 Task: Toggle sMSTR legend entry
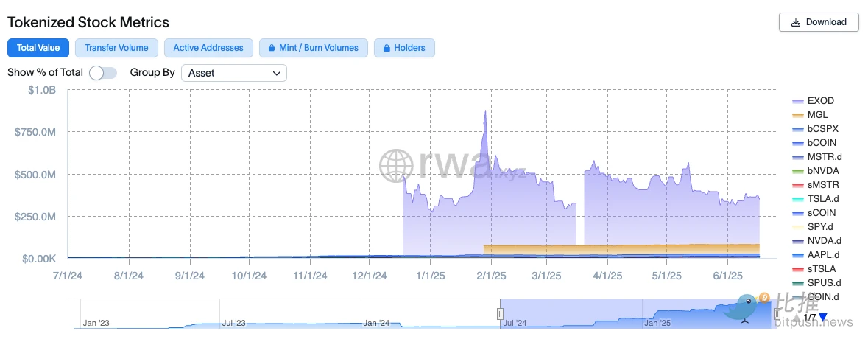816,184
